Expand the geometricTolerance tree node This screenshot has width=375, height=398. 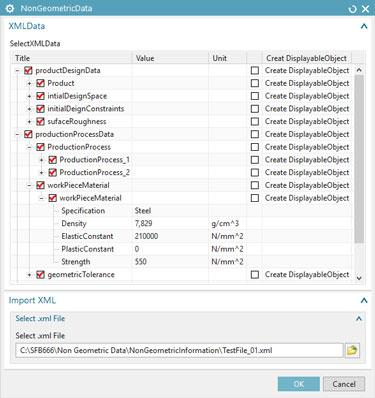click(x=29, y=275)
